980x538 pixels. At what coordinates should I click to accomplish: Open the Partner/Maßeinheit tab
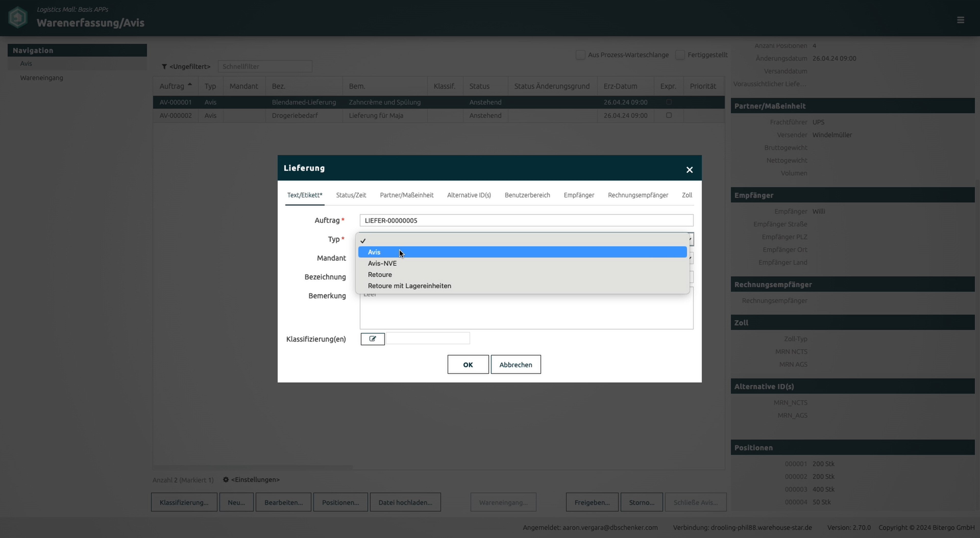[x=407, y=195]
